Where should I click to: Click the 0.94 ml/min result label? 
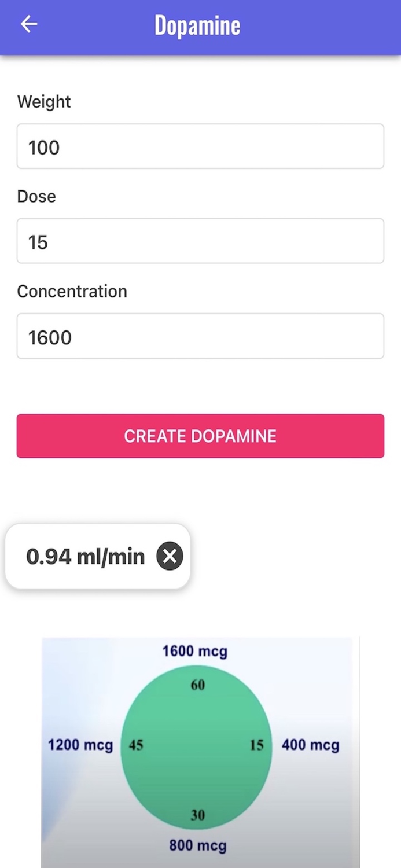[85, 556]
